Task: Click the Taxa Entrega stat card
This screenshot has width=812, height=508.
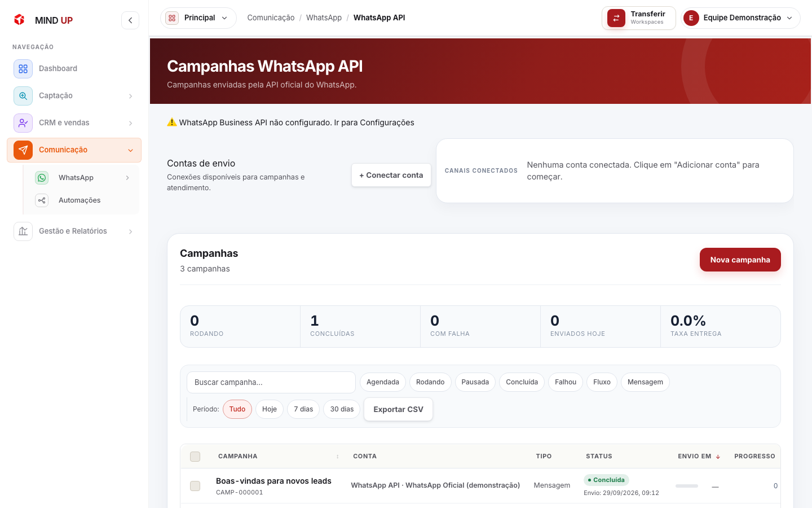Action: click(720, 326)
